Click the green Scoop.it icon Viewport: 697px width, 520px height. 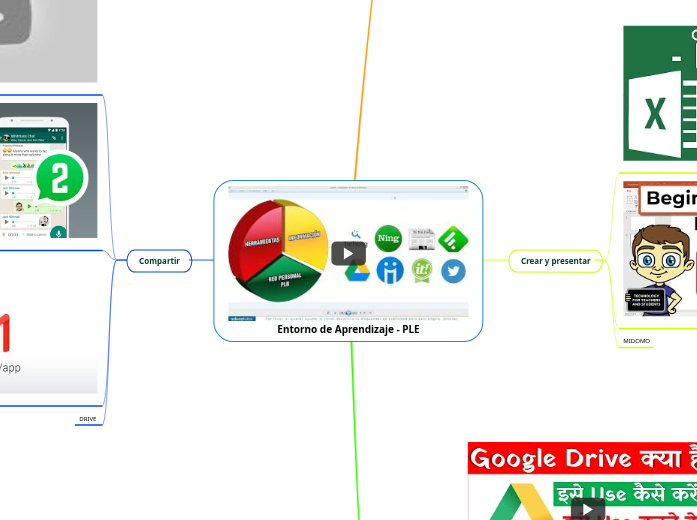point(422,271)
